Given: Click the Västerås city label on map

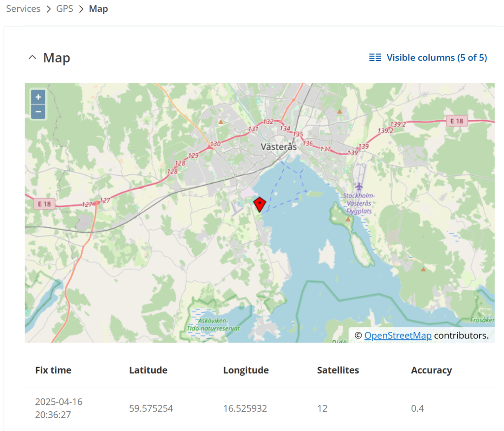Looking at the screenshot, I should point(278,147).
